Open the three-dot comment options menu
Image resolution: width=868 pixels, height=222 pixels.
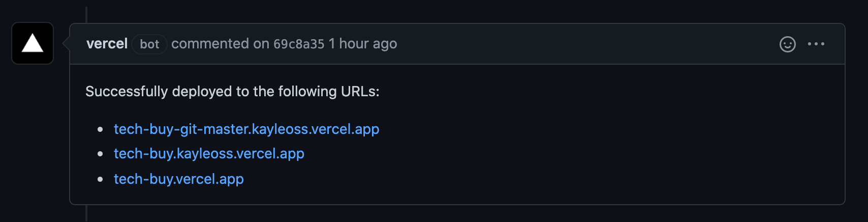pos(816,44)
